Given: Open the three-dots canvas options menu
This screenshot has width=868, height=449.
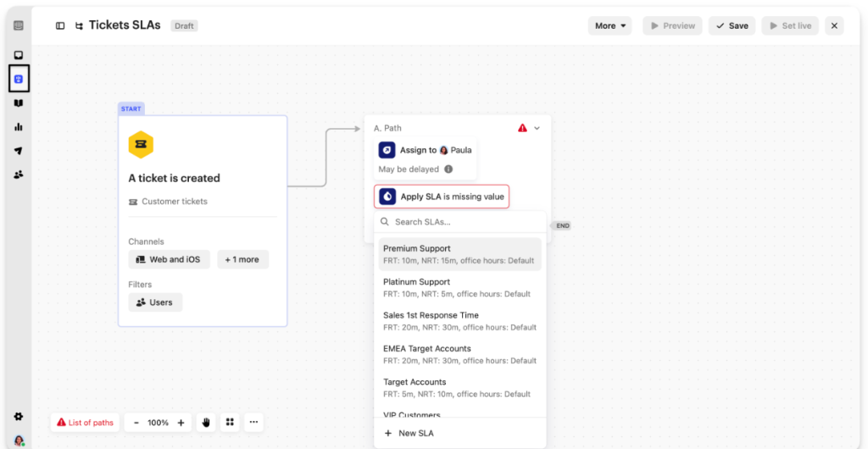Looking at the screenshot, I should point(253,422).
